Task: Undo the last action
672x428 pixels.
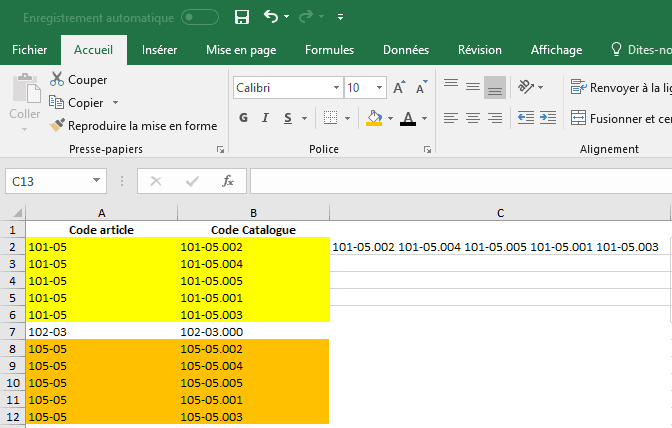Action: [270, 17]
